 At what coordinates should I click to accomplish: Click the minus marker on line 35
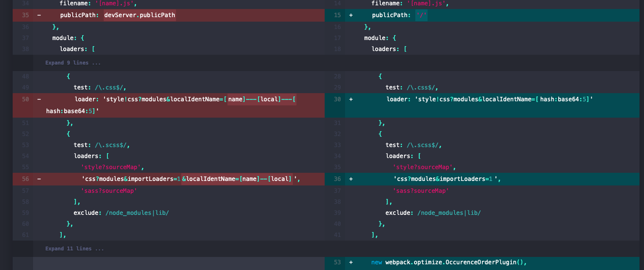39,15
